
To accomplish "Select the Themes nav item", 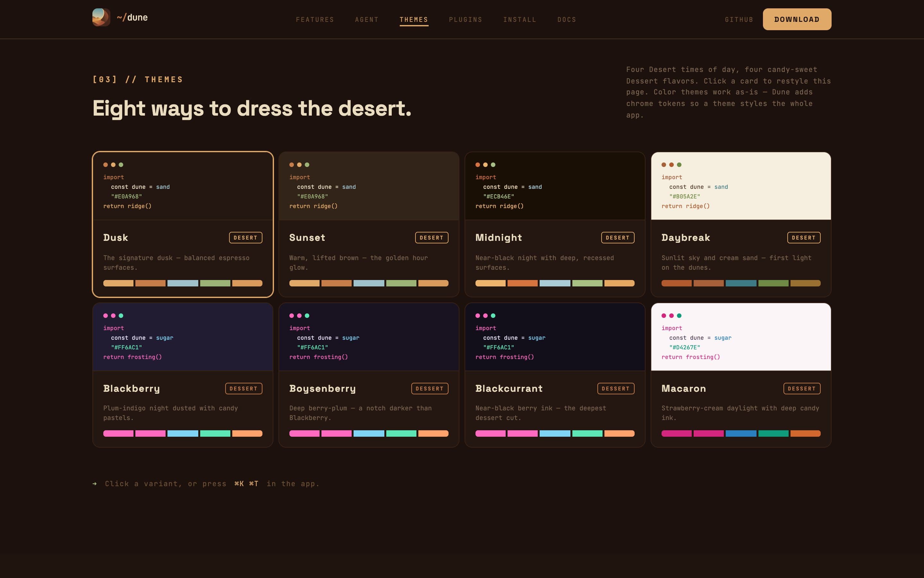I will [414, 20].
